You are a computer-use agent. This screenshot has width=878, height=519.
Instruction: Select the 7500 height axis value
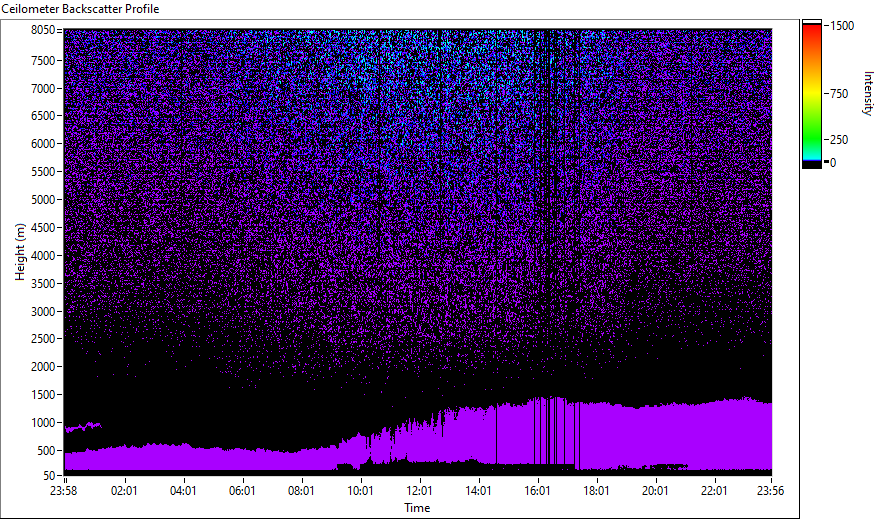pos(43,60)
